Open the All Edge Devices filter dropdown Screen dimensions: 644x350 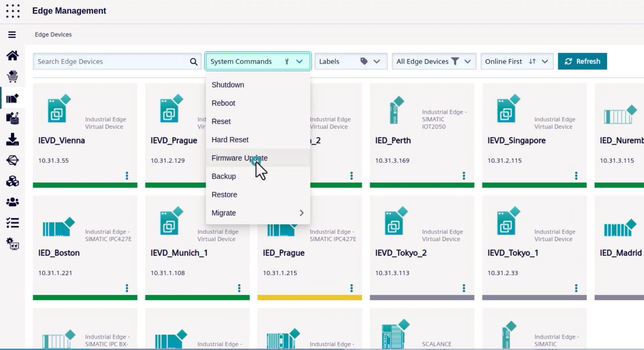433,61
